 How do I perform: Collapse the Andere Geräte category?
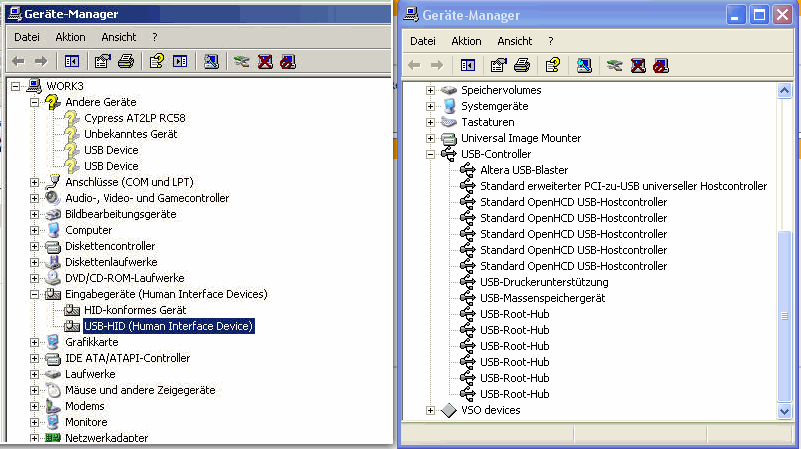pos(34,102)
